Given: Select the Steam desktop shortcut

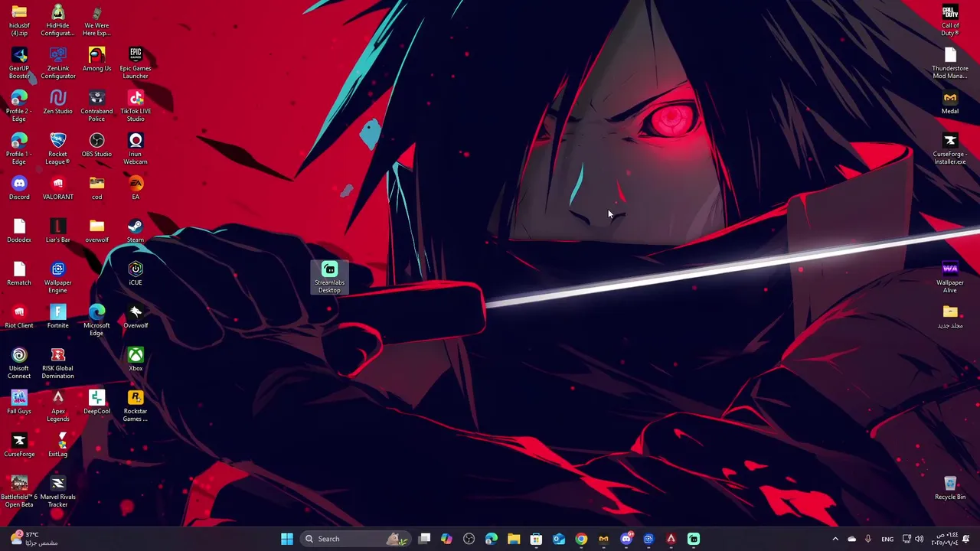Looking at the screenshot, I should point(136,231).
